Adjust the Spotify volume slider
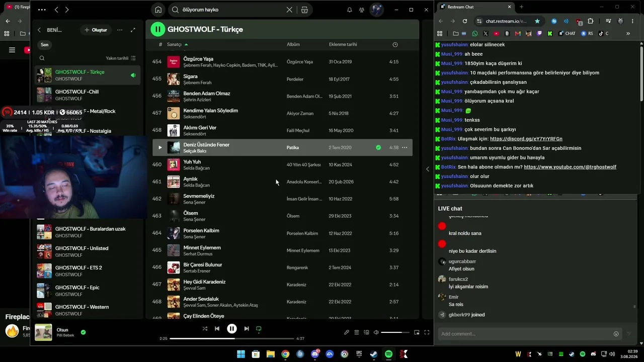Viewport: 644px width, 362px height. click(x=394, y=332)
